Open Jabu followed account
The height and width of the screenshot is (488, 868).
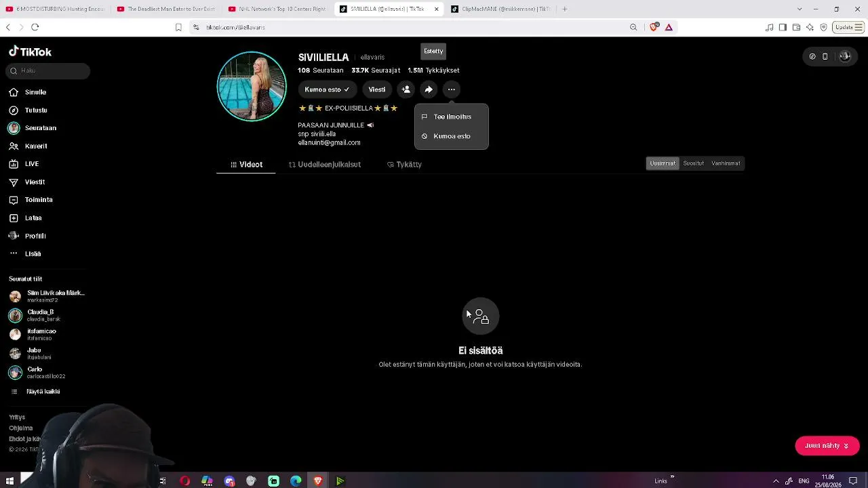[31, 354]
